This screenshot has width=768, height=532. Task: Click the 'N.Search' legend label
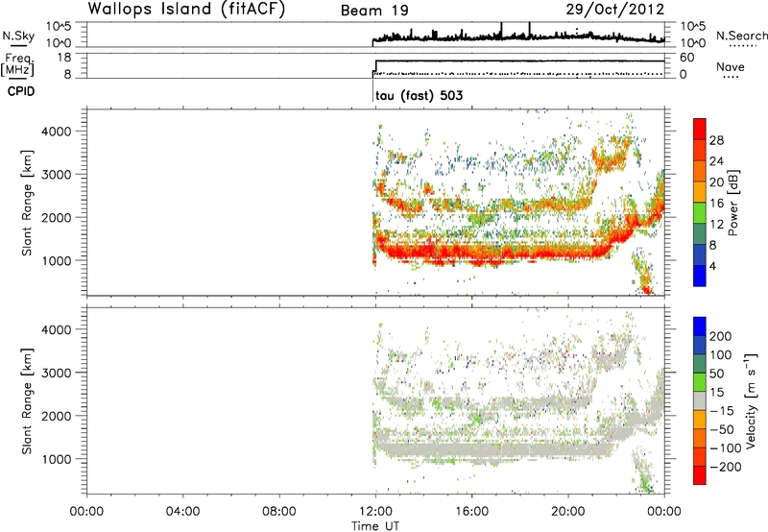tap(741, 36)
